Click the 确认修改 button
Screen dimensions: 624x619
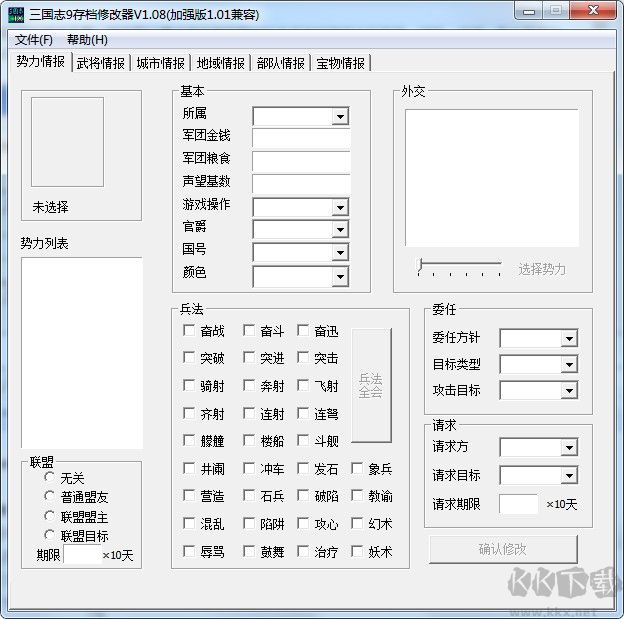(503, 549)
